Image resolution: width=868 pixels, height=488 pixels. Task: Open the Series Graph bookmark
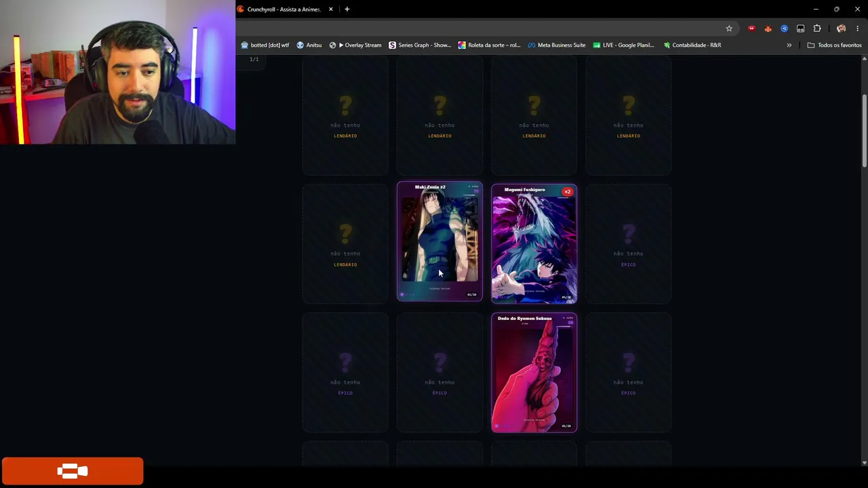click(420, 45)
